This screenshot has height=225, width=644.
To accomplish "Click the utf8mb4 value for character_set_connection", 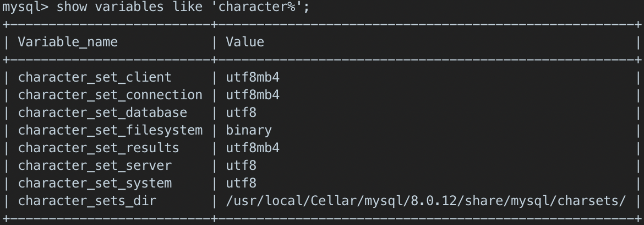I will coord(253,95).
